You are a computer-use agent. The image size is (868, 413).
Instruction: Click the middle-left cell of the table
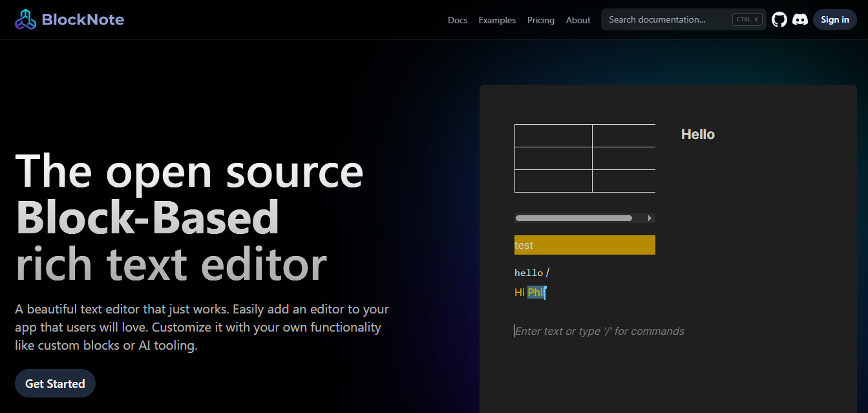tap(553, 158)
